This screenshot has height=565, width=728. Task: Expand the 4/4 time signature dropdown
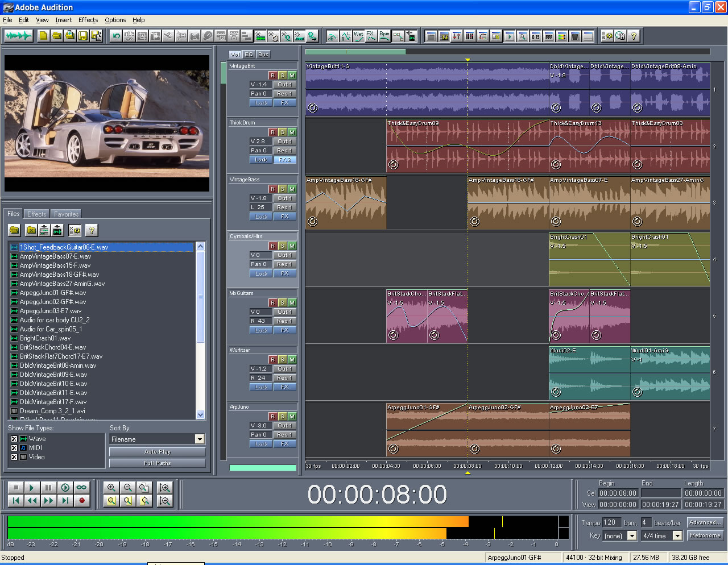click(x=677, y=536)
